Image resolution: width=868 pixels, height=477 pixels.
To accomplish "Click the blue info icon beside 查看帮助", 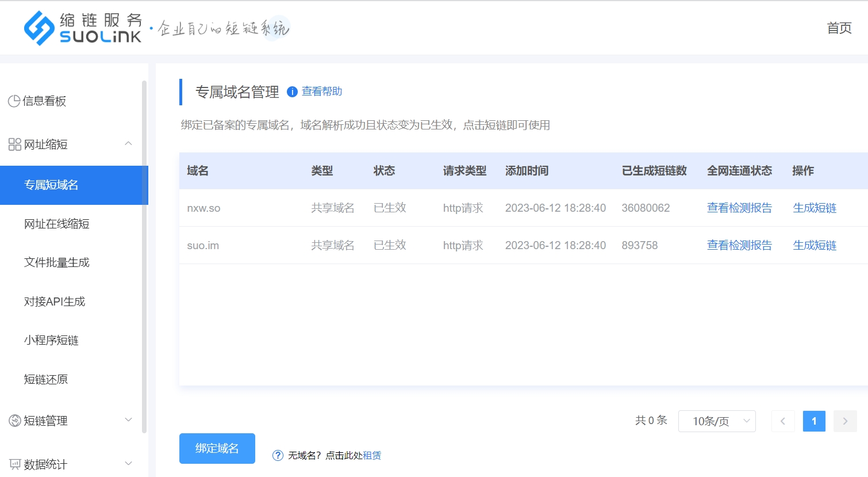I will (x=292, y=92).
